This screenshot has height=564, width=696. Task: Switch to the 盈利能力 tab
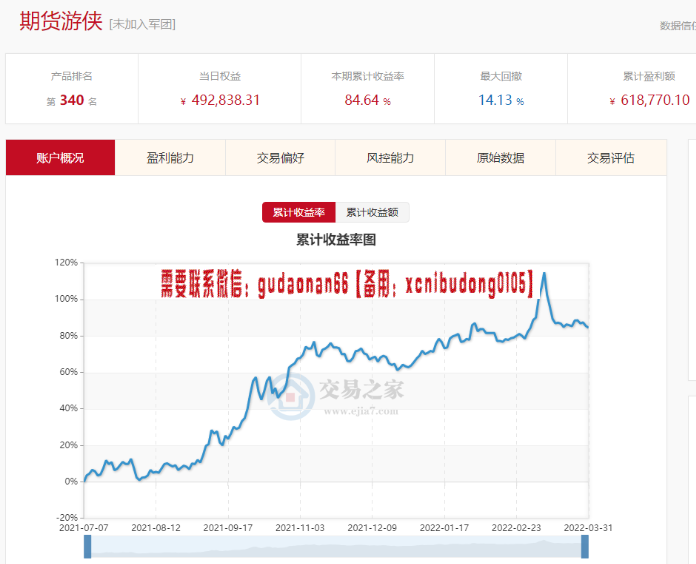pyautogui.click(x=170, y=158)
